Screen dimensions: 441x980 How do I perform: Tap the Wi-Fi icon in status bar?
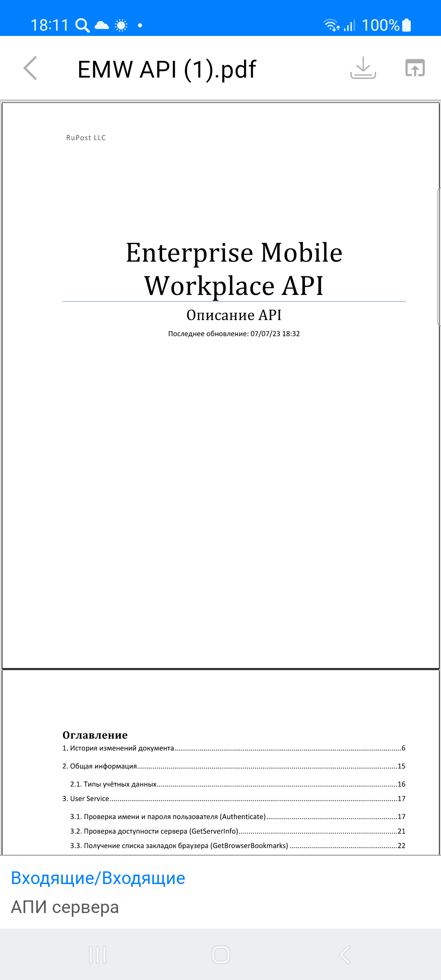[332, 25]
